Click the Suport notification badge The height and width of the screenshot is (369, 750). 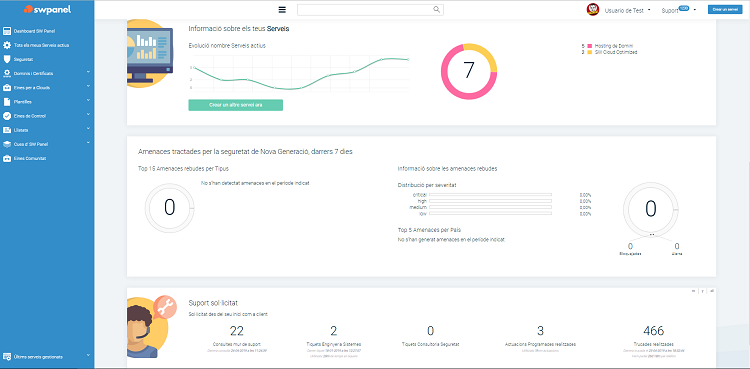pyautogui.click(x=684, y=8)
